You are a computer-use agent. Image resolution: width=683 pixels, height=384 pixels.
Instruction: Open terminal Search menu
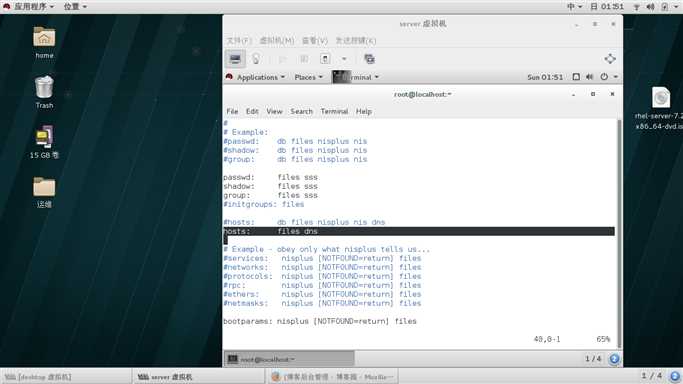pyautogui.click(x=301, y=111)
